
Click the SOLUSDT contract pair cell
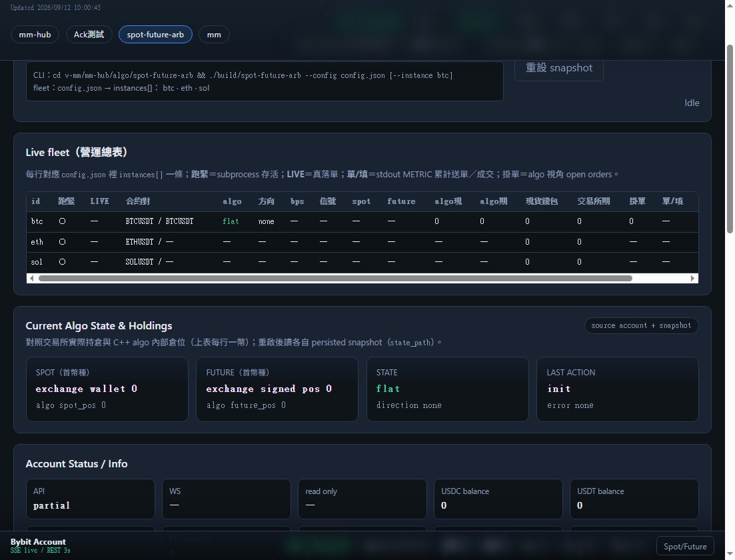click(x=149, y=262)
